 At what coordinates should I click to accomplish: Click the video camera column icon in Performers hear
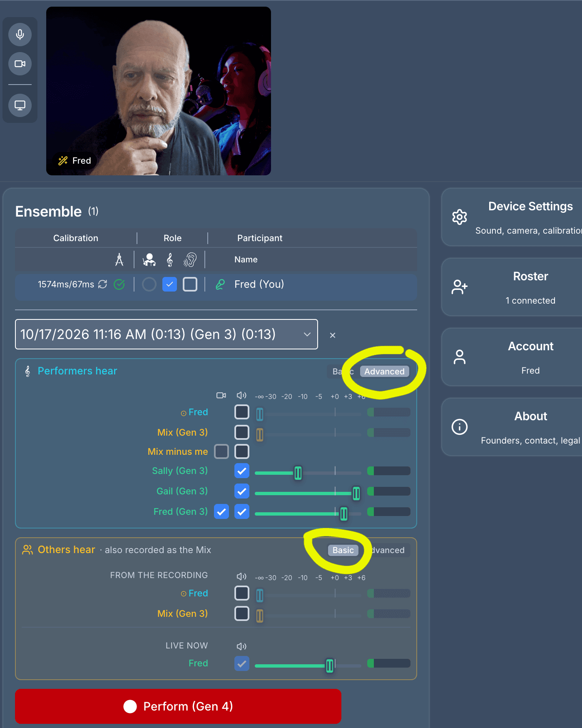(x=221, y=395)
